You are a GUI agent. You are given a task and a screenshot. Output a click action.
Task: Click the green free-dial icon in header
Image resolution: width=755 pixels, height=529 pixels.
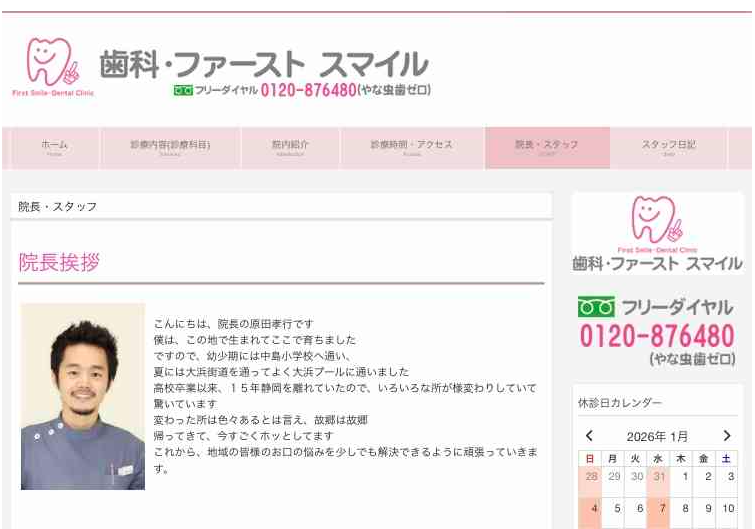pos(183,90)
